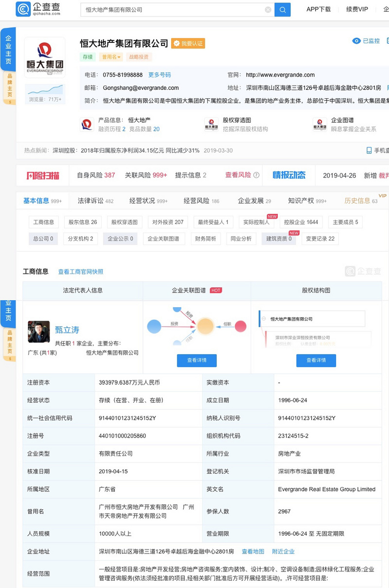This screenshot has height=588, width=389.
Task: Click the blue node in the relation graph
Action: point(154,327)
